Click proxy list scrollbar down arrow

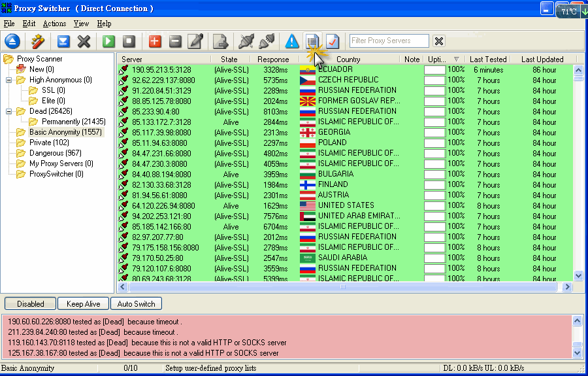point(578,276)
